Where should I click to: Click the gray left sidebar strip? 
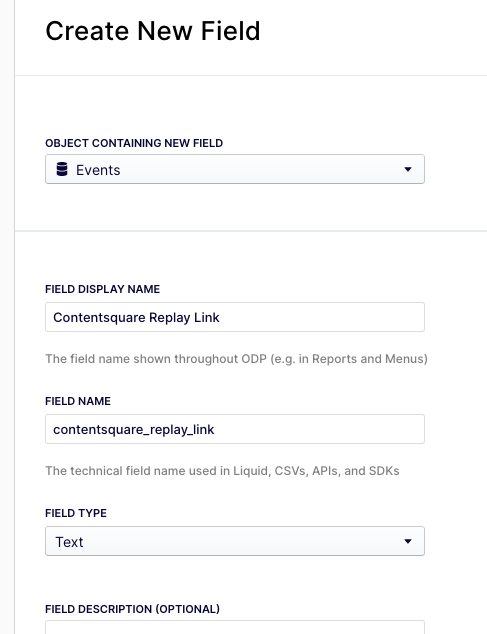(x=7, y=317)
